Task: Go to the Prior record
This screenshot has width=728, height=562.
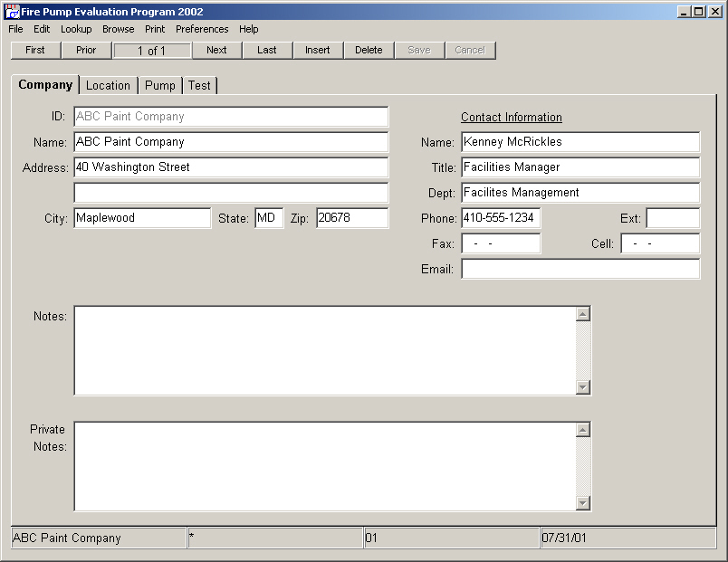Action: coord(86,50)
